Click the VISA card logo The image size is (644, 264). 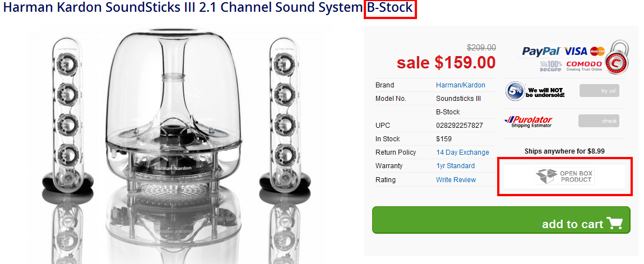tap(576, 51)
